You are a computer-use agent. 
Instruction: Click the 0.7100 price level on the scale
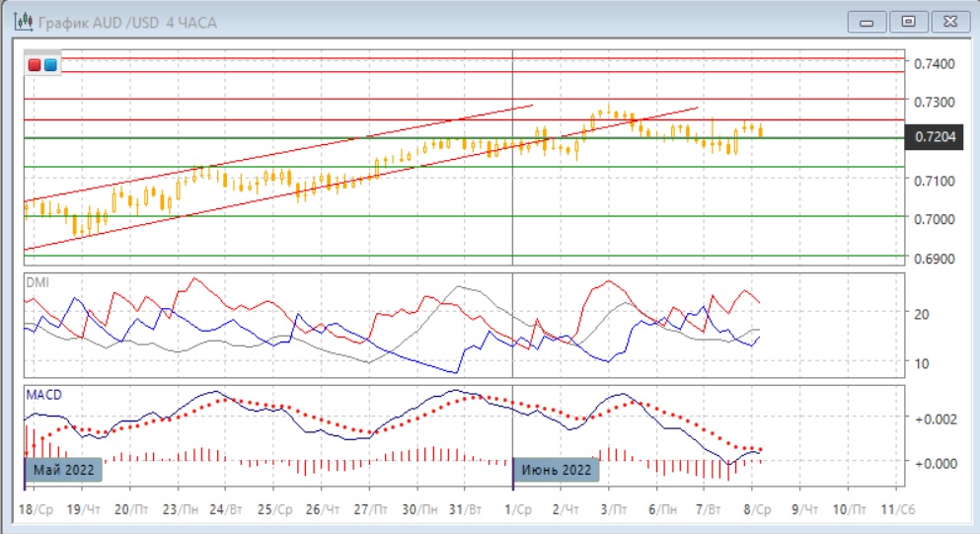pos(935,181)
